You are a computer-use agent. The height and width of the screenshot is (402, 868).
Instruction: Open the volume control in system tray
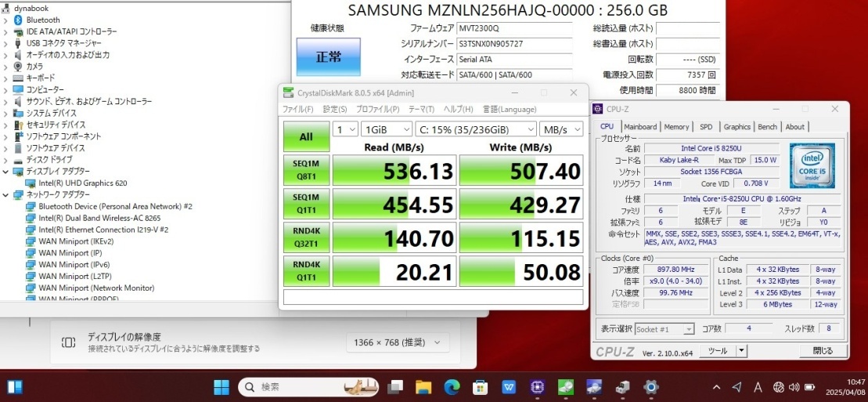pos(794,387)
